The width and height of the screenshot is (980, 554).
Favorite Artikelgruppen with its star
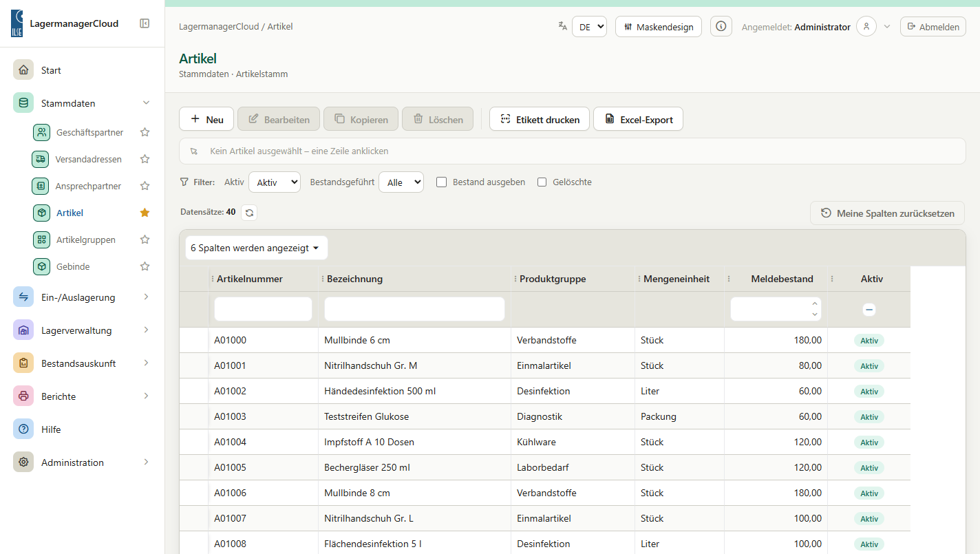pos(145,239)
